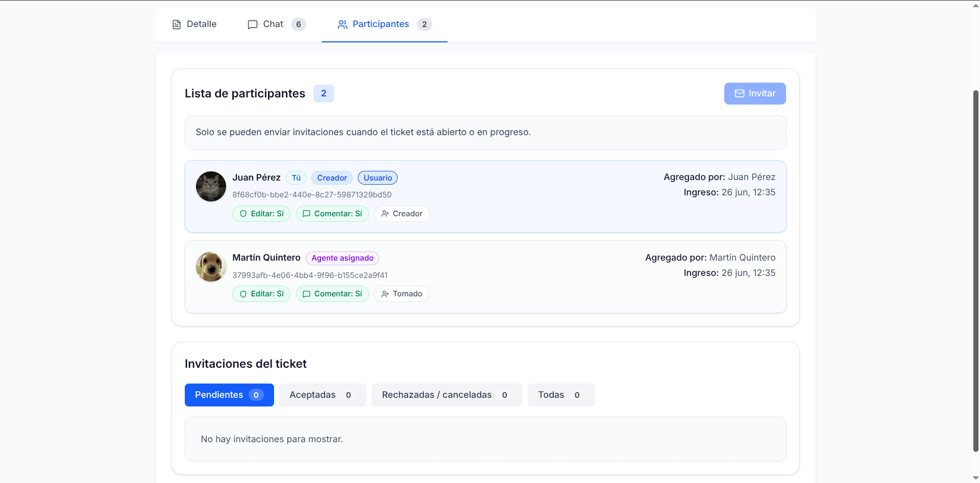The image size is (980, 483).
Task: Click the Invitar button
Action: point(755,93)
